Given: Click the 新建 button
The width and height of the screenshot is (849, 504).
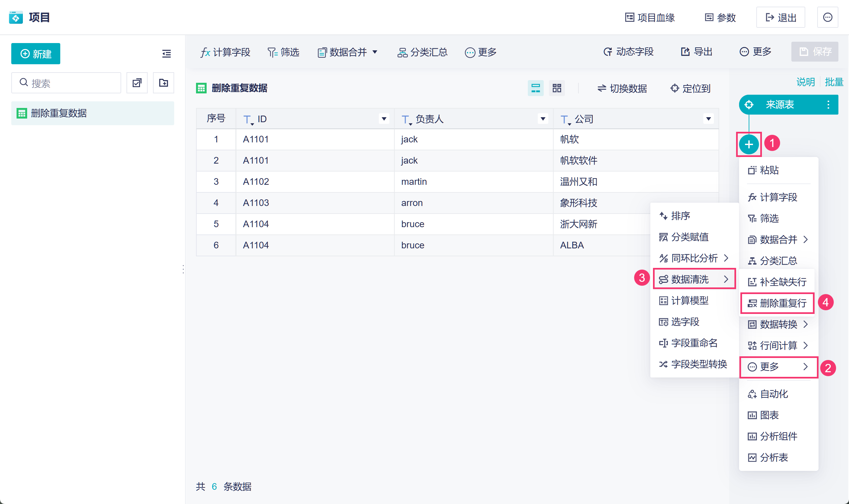Looking at the screenshot, I should [36, 54].
